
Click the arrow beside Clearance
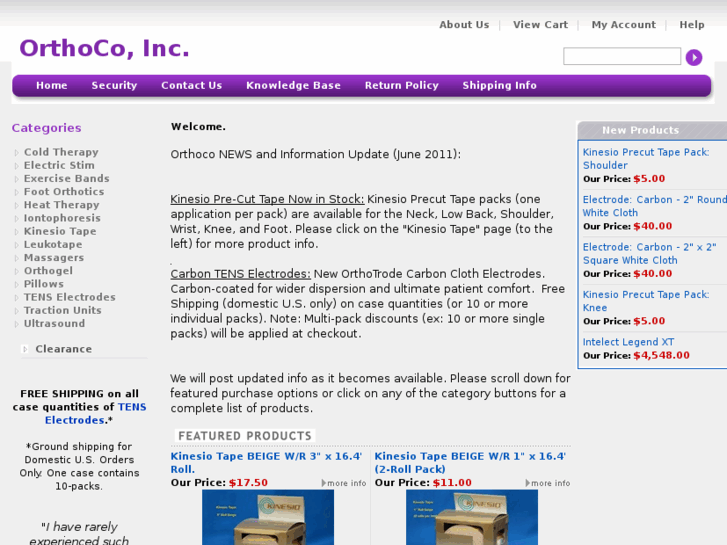(x=26, y=349)
